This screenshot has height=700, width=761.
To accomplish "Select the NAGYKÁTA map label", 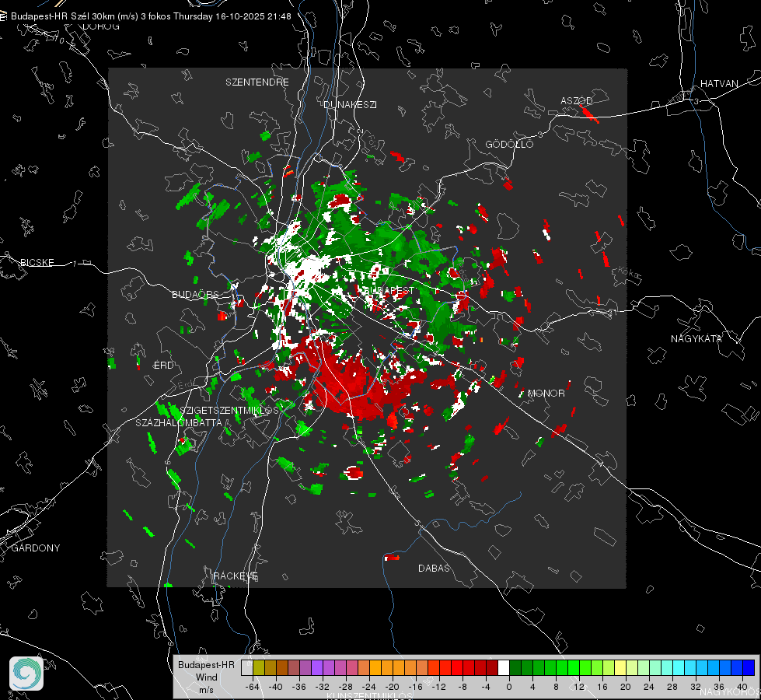I will click(696, 338).
